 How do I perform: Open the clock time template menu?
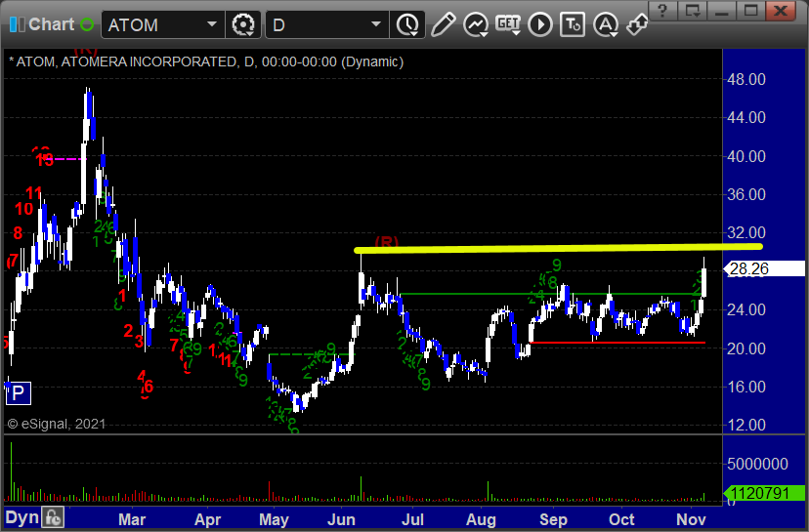[407, 24]
